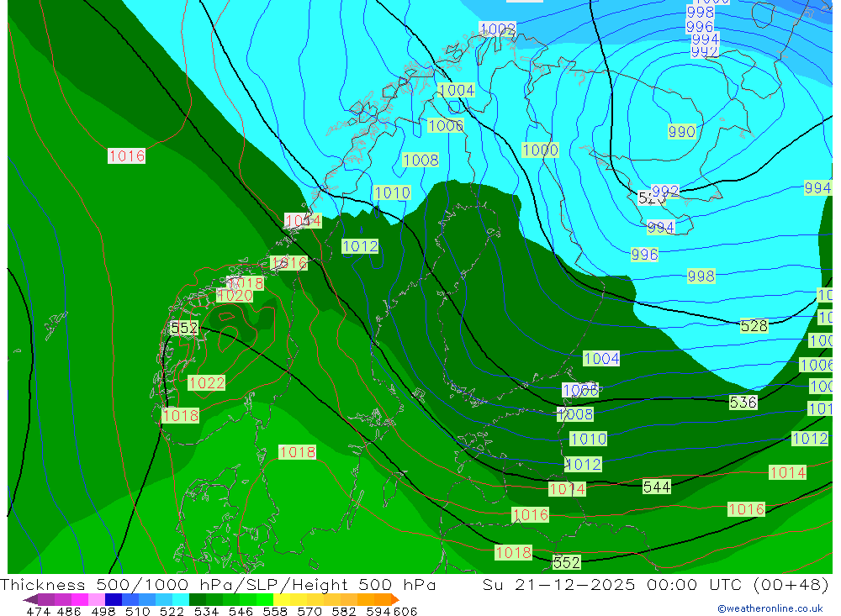Click legend value 474
Image resolution: width=841 pixels, height=616 pixels.
(x=38, y=611)
